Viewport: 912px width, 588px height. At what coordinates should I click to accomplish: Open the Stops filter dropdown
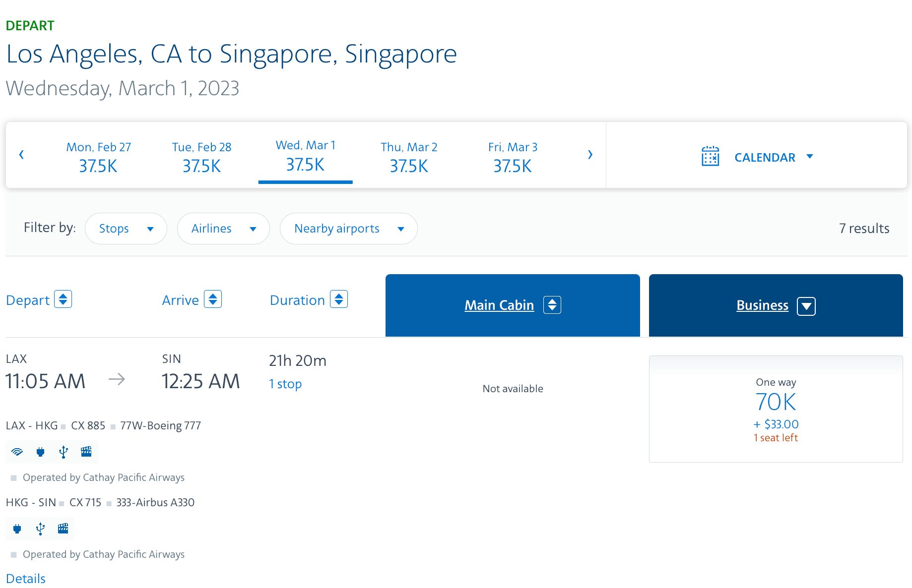(x=126, y=229)
